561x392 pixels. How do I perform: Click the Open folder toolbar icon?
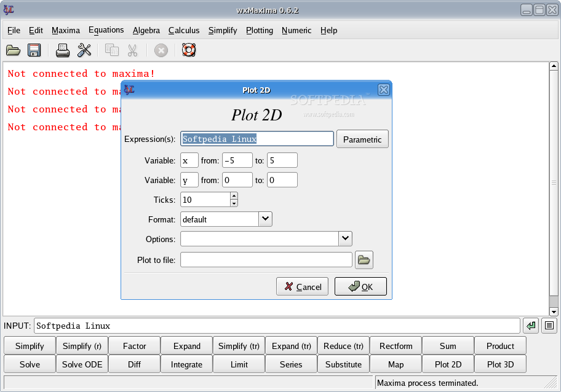tap(14, 50)
